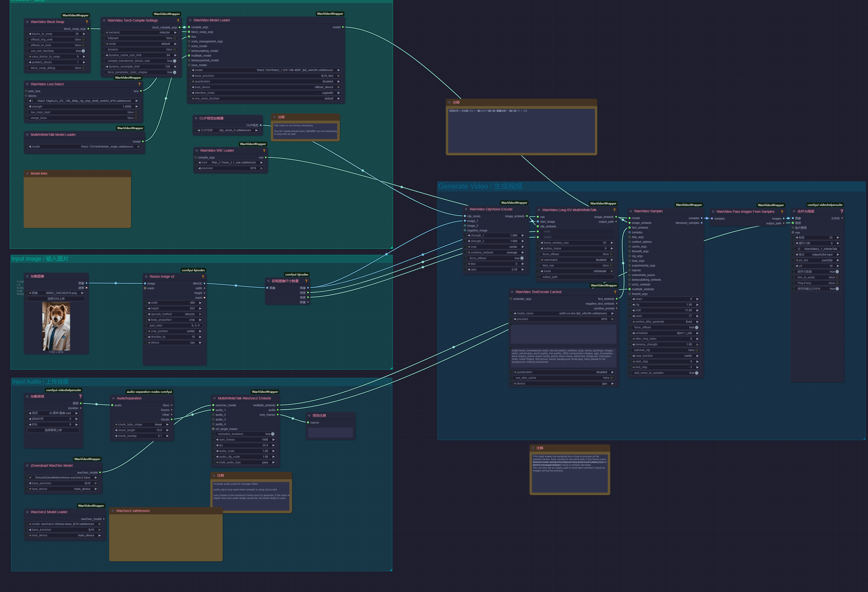This screenshot has width=868, height=592.
Task: Click help icon on WanVideo Block Swap node
Action: click(87, 22)
